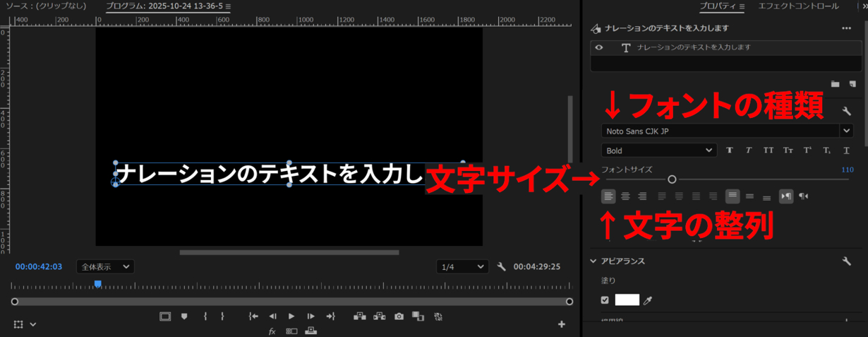Viewport: 868px width, 337px height.
Task: Click the monitor time ruler zoom bar
Action: pos(292,302)
